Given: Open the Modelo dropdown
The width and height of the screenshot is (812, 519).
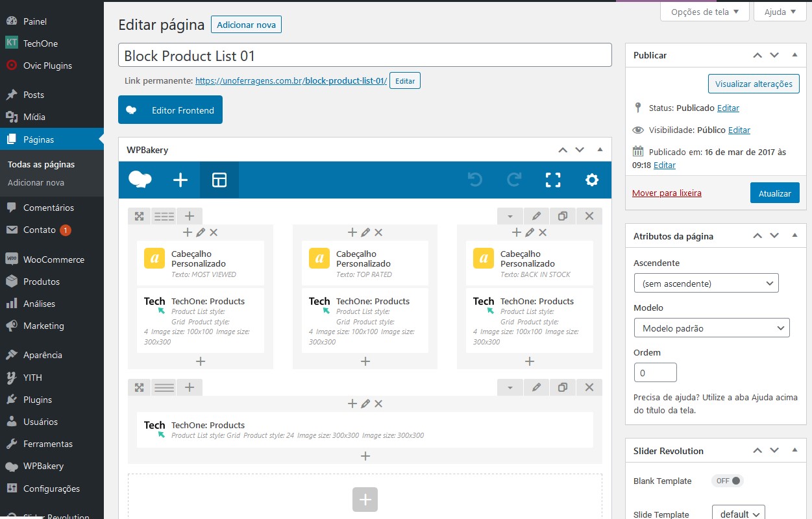Looking at the screenshot, I should click(711, 328).
